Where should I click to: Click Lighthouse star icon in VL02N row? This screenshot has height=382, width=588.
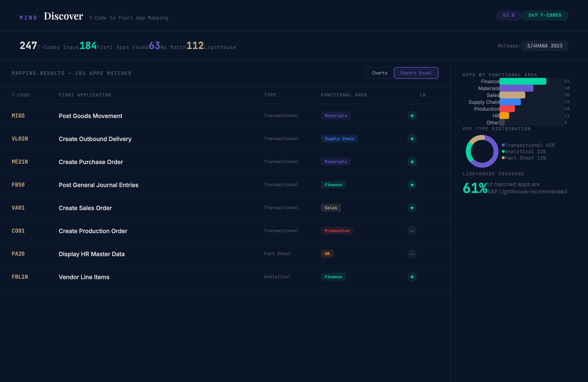coord(412,139)
